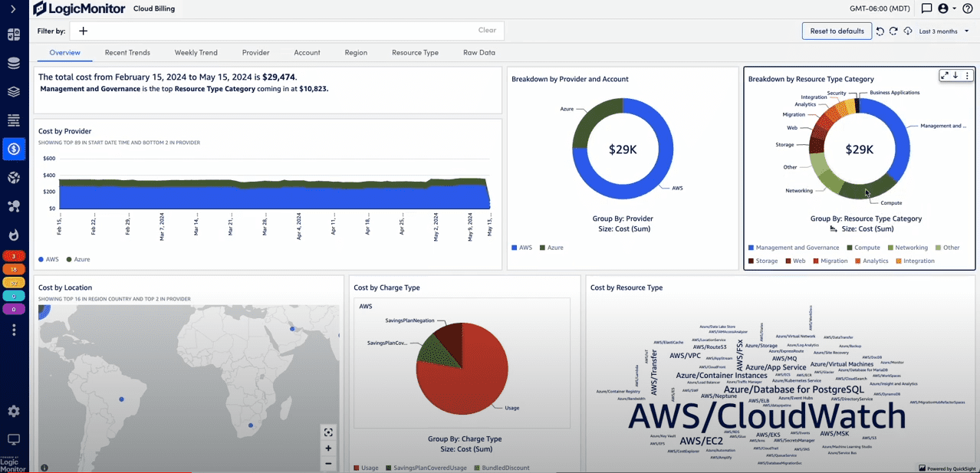Open the Dashboards icon in sidebar
The width and height of the screenshot is (980, 473).
(x=14, y=34)
